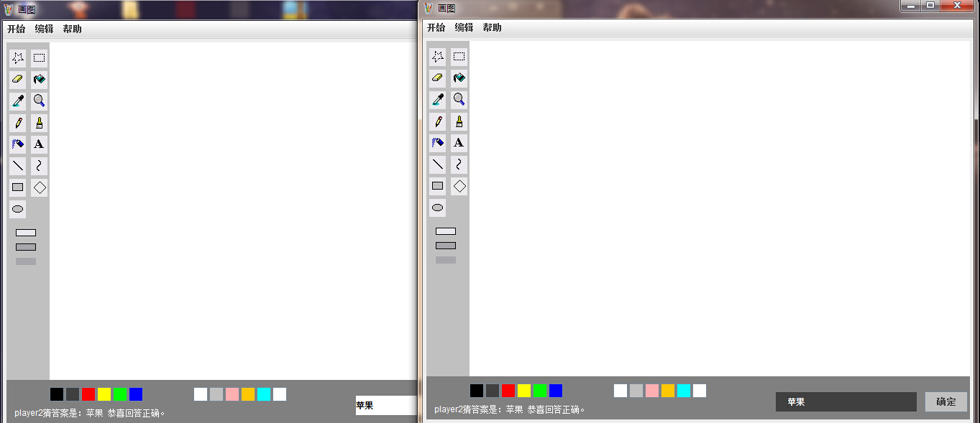
Task: Choose the curve tool in right window
Action: click(x=459, y=164)
